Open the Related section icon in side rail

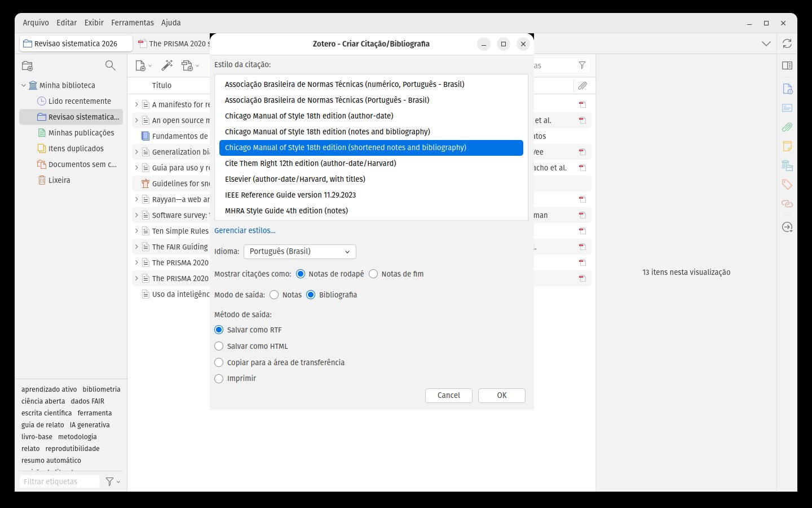tap(787, 204)
